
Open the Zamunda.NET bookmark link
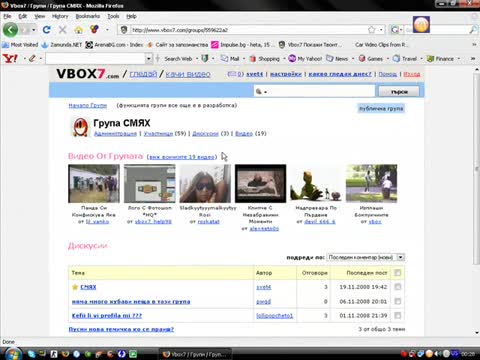pos(62,45)
